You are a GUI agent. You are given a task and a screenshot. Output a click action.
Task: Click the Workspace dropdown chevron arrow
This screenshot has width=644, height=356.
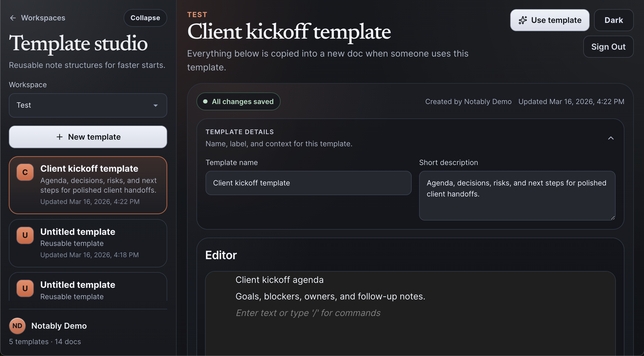pyautogui.click(x=156, y=105)
